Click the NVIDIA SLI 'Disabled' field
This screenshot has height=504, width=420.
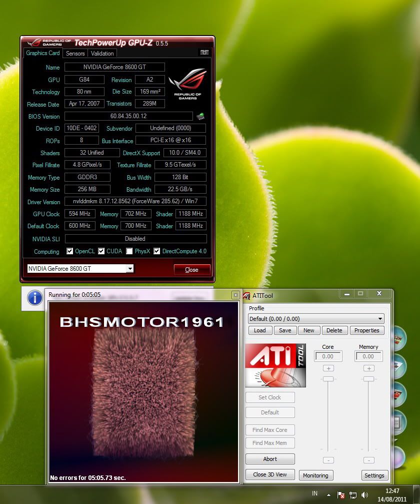click(x=135, y=239)
